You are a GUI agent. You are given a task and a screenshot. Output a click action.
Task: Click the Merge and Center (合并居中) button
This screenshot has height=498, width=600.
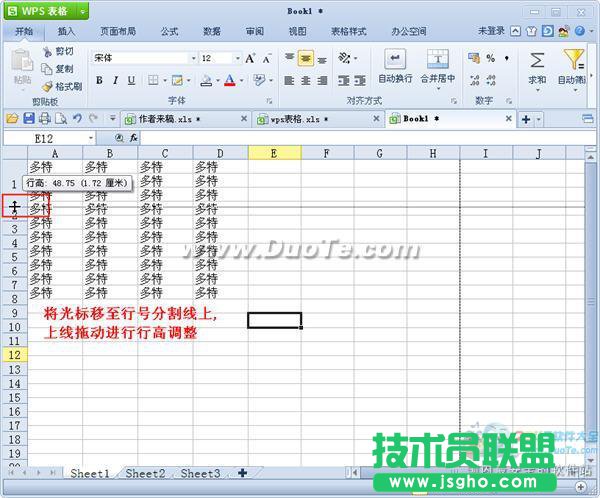(437, 65)
